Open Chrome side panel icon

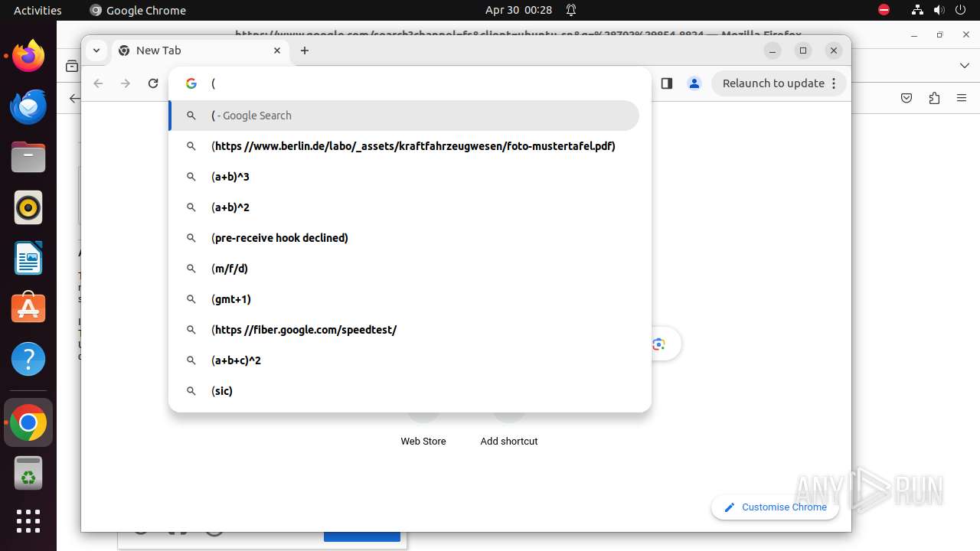(x=666, y=83)
